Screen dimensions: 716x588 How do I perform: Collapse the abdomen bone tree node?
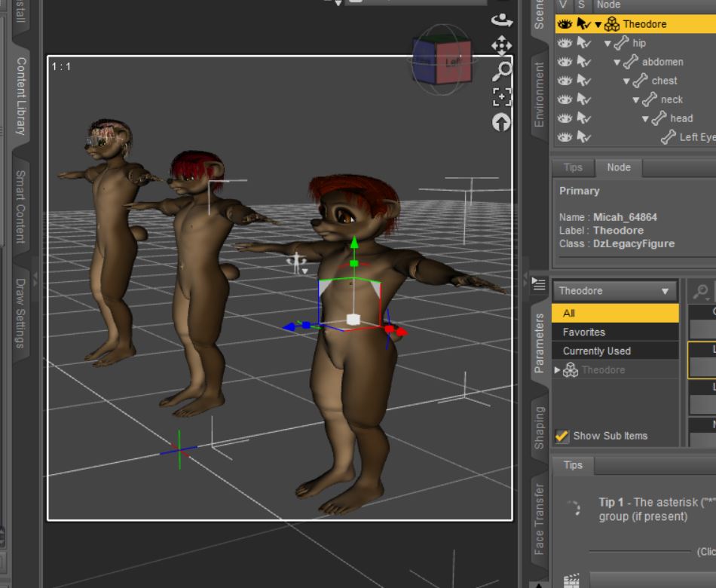[x=617, y=62]
